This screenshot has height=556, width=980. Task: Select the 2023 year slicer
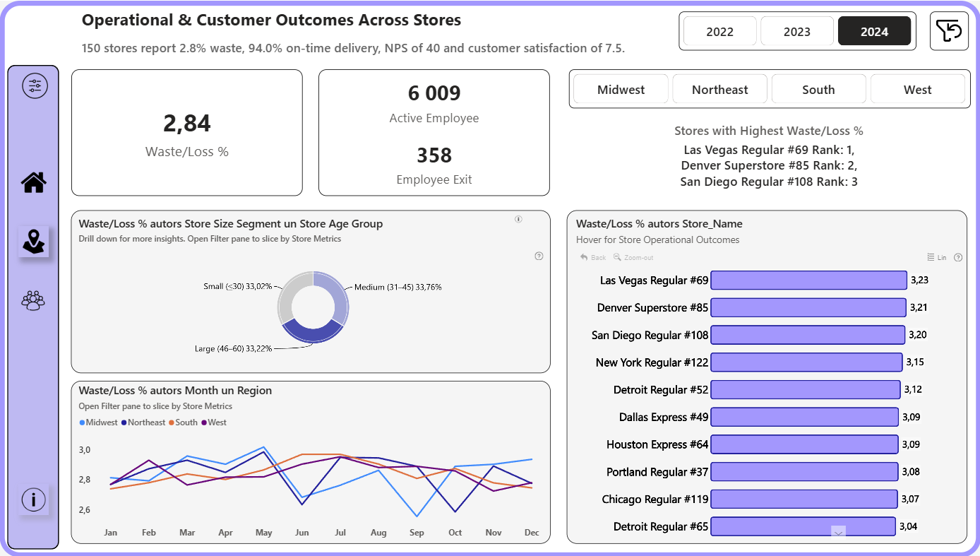[x=796, y=32]
